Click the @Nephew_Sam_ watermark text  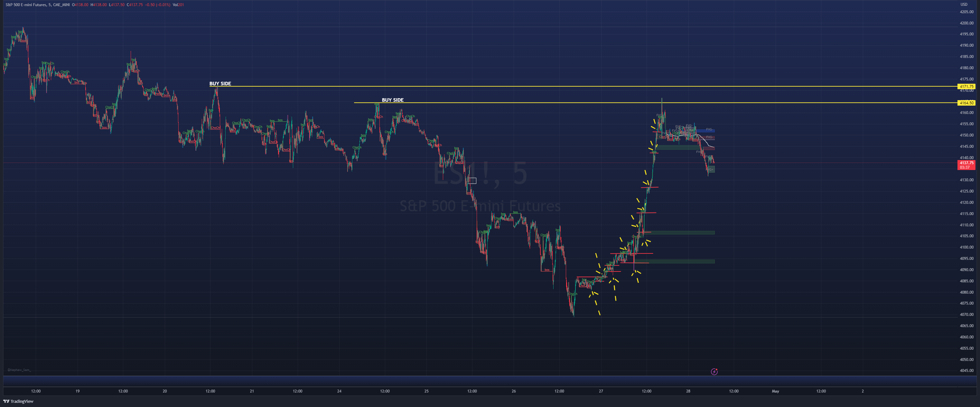point(19,370)
